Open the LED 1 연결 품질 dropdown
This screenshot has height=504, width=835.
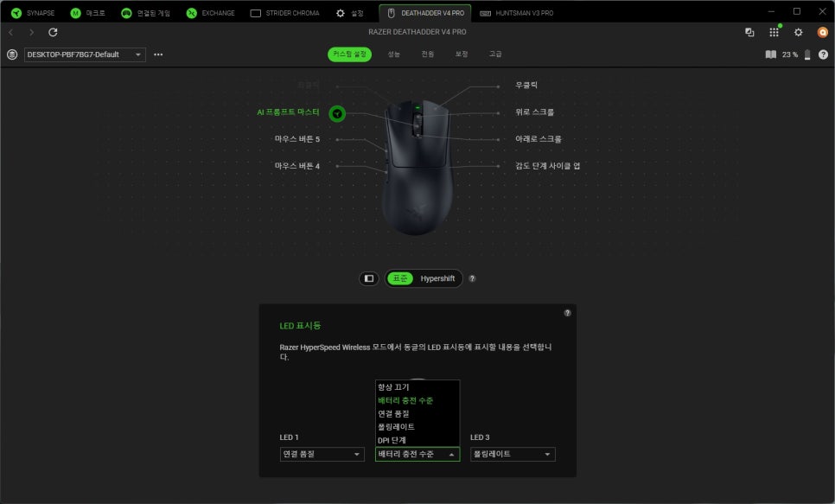click(x=322, y=454)
